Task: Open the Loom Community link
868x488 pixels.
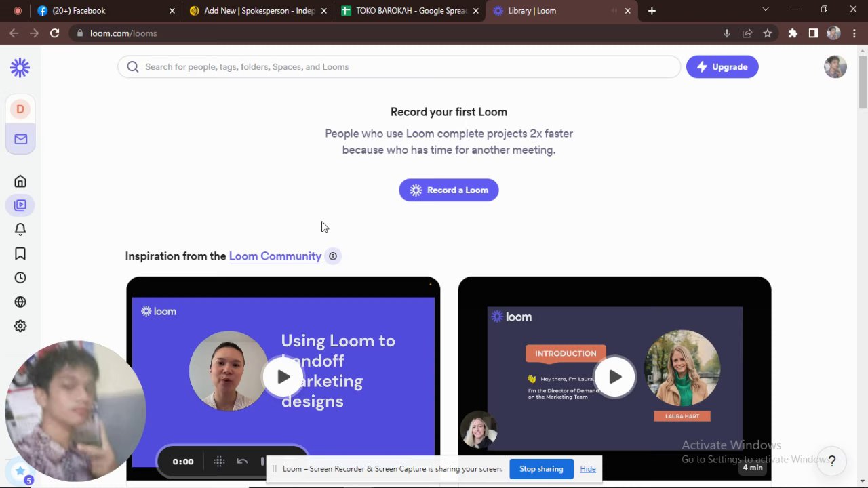Action: (x=275, y=256)
